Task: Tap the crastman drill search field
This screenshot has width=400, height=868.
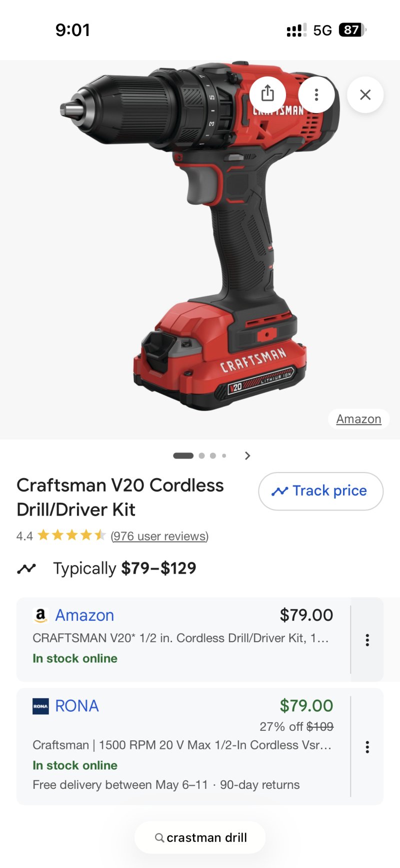Action: 200,837
